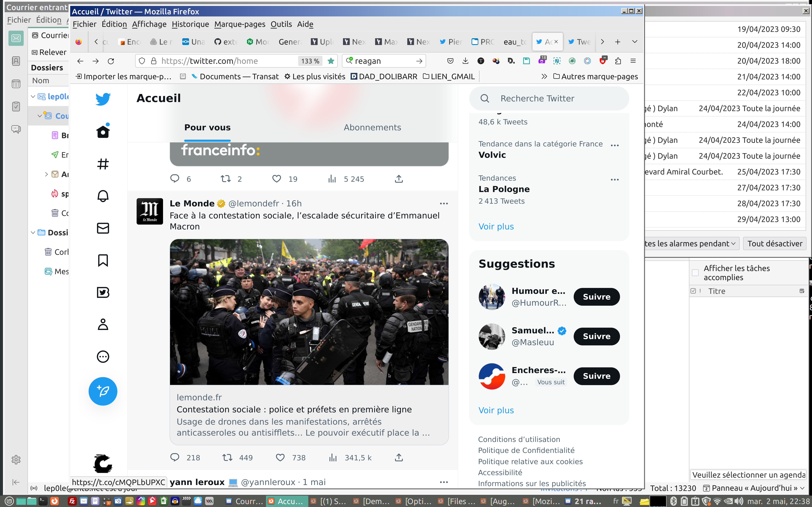Image resolution: width=812 pixels, height=507 pixels.
Task: Click the blue compose Tweet button
Action: coord(103,391)
